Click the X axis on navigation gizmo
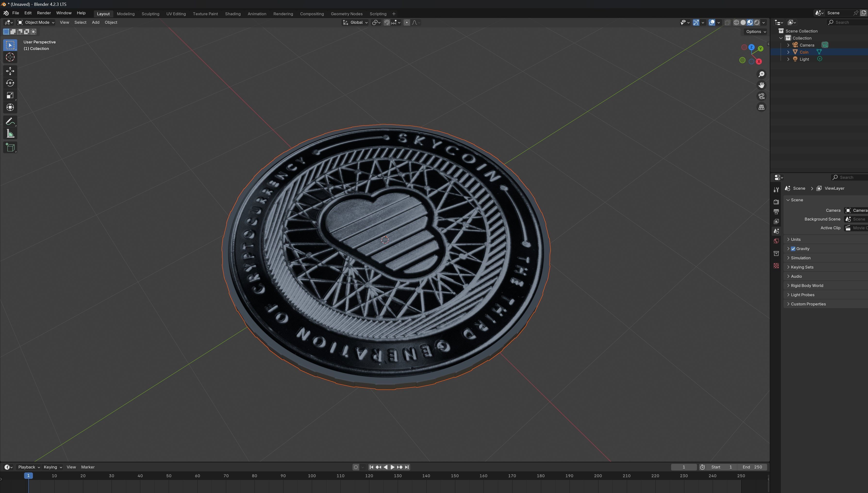Viewport: 868px width, 493px height. click(x=759, y=61)
